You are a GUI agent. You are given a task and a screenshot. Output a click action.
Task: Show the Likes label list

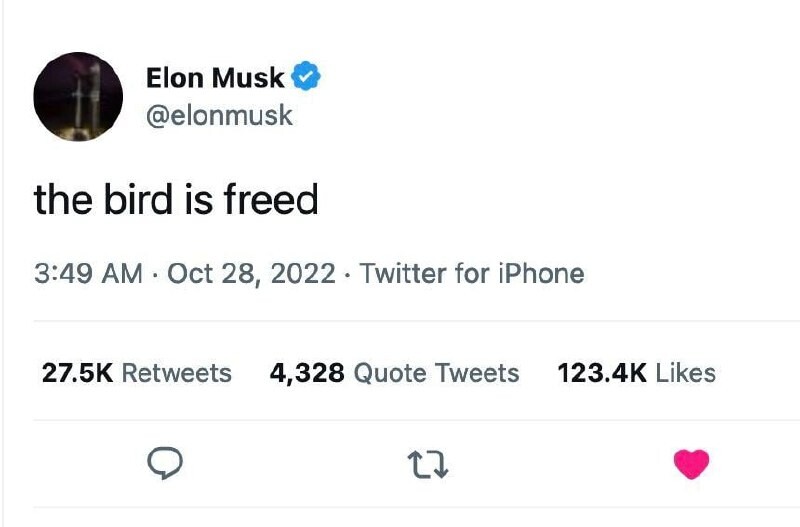pos(685,372)
